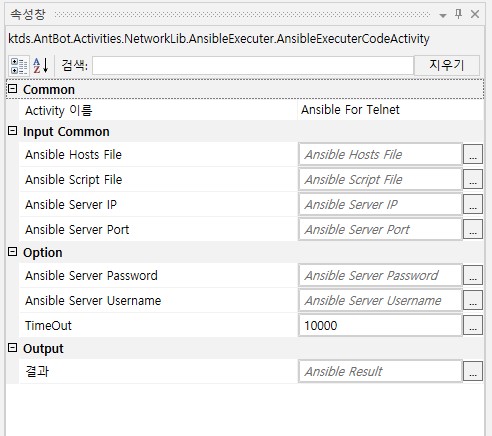This screenshot has width=492, height=436.
Task: Click the Ansible Server Username input field
Action: click(x=380, y=300)
